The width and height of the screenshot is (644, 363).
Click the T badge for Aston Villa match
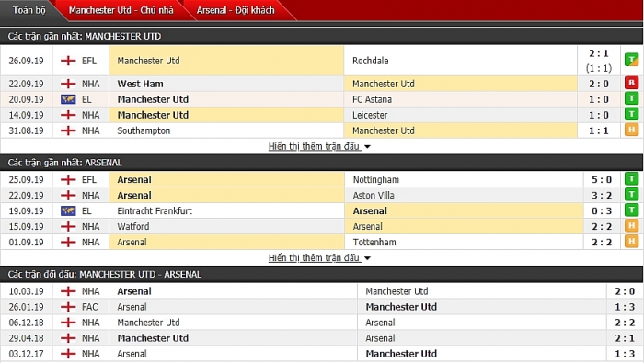[x=632, y=195]
